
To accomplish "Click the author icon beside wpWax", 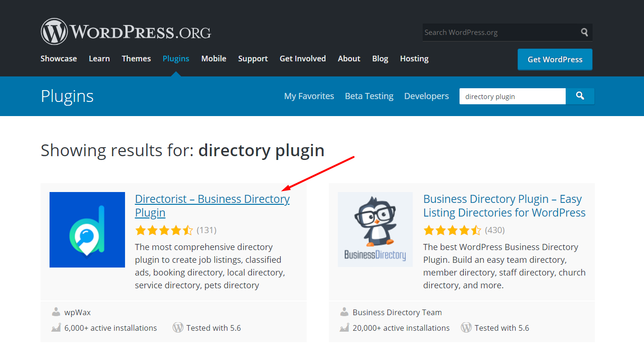I will click(x=56, y=312).
